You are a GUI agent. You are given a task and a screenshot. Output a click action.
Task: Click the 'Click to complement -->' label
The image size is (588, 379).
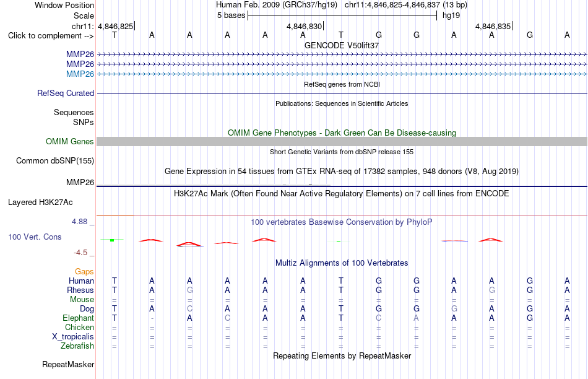[x=51, y=36]
